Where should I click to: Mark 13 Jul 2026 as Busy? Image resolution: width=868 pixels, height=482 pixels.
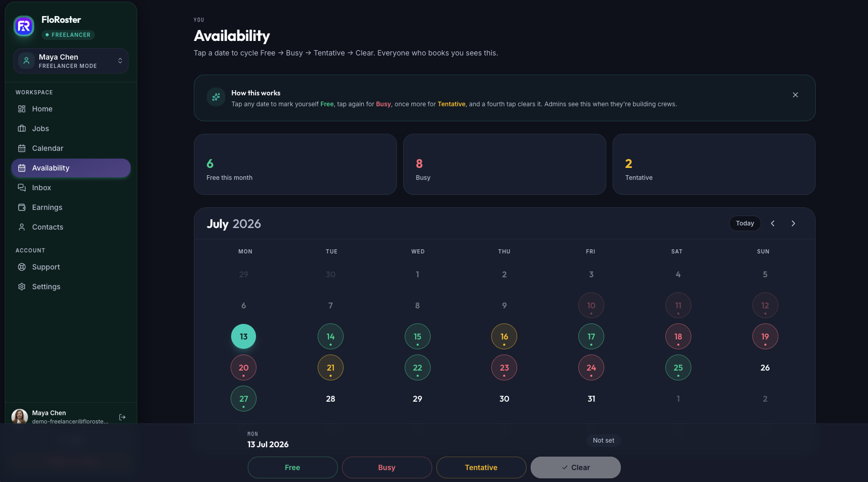(387, 467)
